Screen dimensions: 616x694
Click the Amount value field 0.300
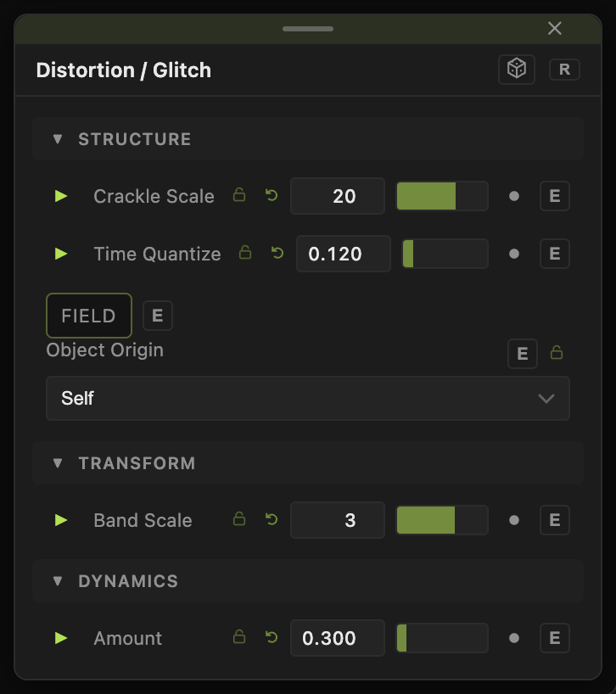click(338, 638)
